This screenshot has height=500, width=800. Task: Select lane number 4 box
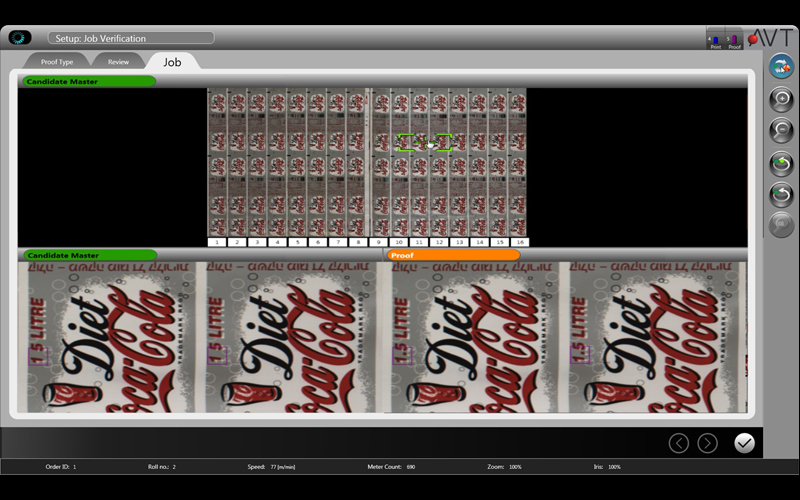coord(278,242)
